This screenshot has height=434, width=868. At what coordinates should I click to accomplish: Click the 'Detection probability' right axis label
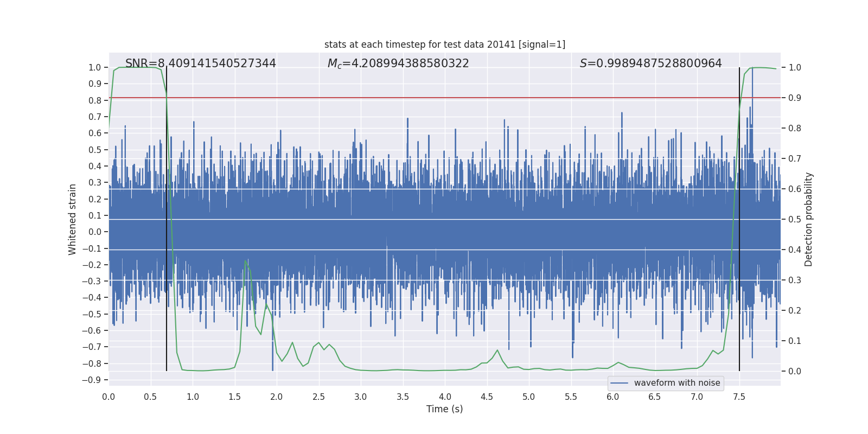(808, 219)
